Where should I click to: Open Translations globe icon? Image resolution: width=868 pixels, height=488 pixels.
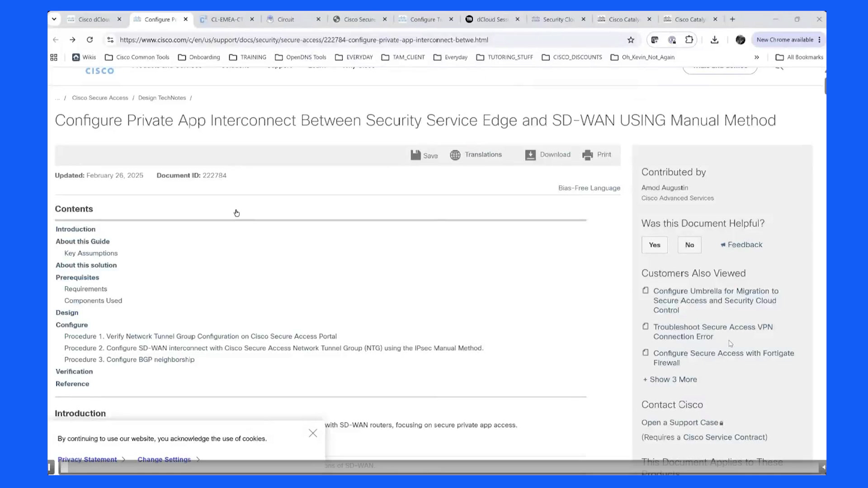(455, 155)
